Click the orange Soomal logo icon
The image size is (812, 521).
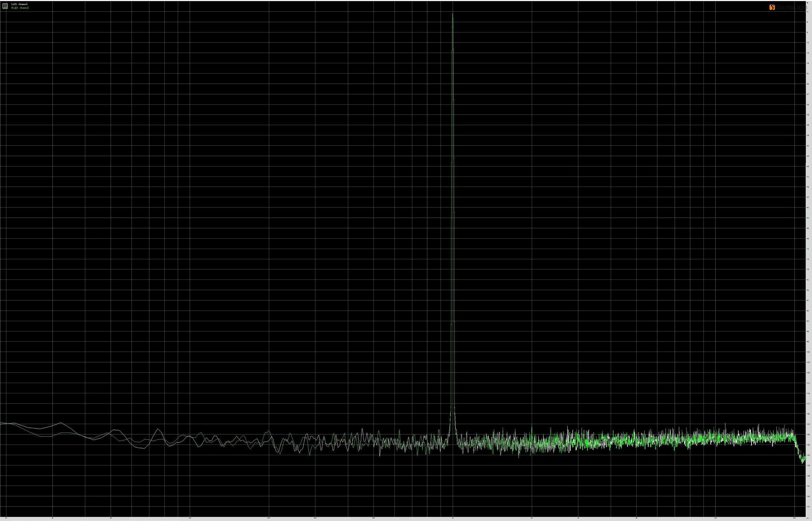pos(772,7)
